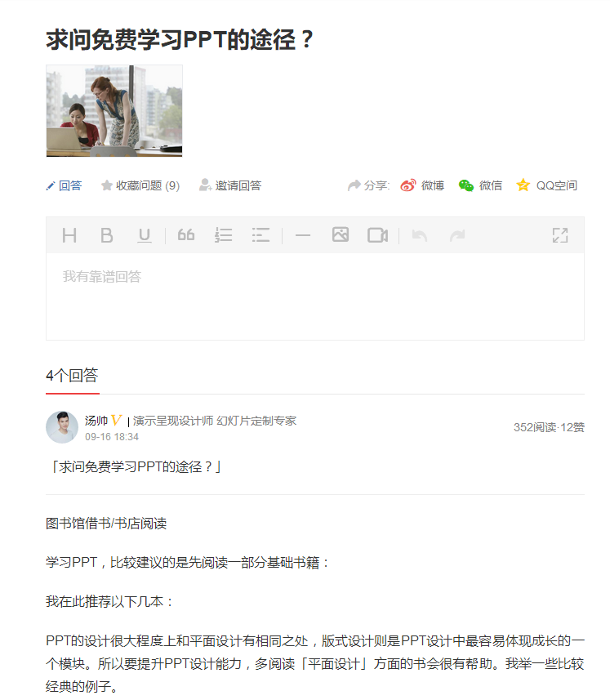Viewport: 610px width, 700px height.
Task: Click the 我有靠谱回答 answer text field
Action: point(315,296)
